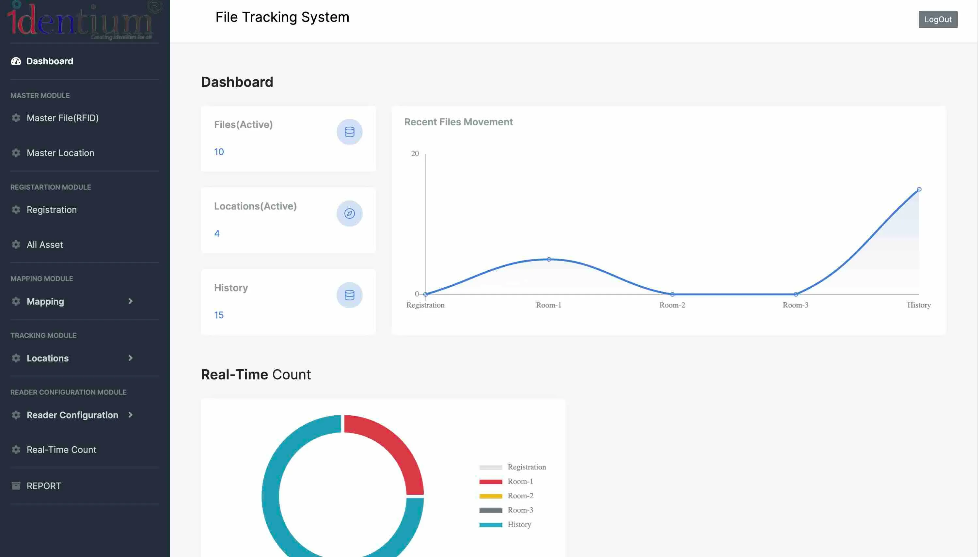Click compass icon on Locations(Active) card
The width and height of the screenshot is (980, 557).
[x=349, y=214]
